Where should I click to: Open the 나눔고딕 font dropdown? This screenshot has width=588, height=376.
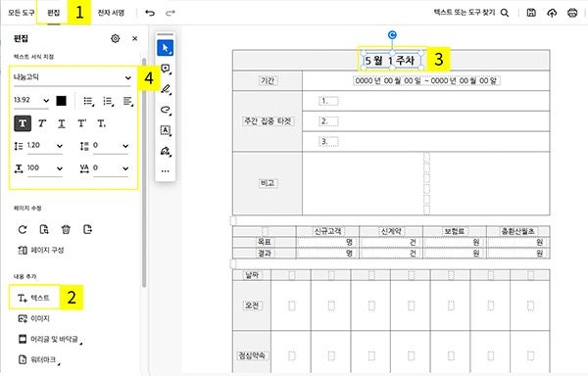tap(73, 77)
